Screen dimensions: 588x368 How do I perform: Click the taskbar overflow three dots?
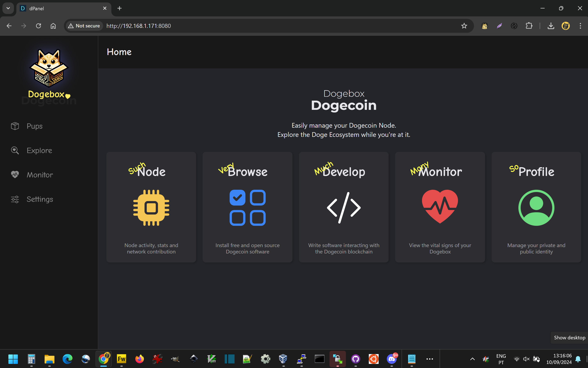click(430, 359)
